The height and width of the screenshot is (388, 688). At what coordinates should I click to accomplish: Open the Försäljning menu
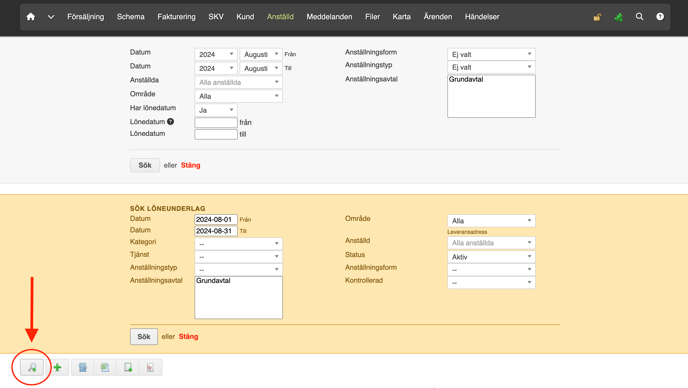tap(86, 17)
